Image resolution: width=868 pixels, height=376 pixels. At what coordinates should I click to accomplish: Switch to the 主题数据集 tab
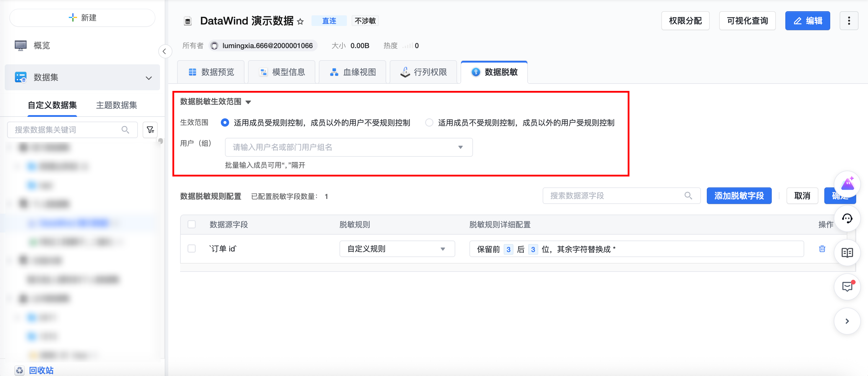(x=116, y=105)
